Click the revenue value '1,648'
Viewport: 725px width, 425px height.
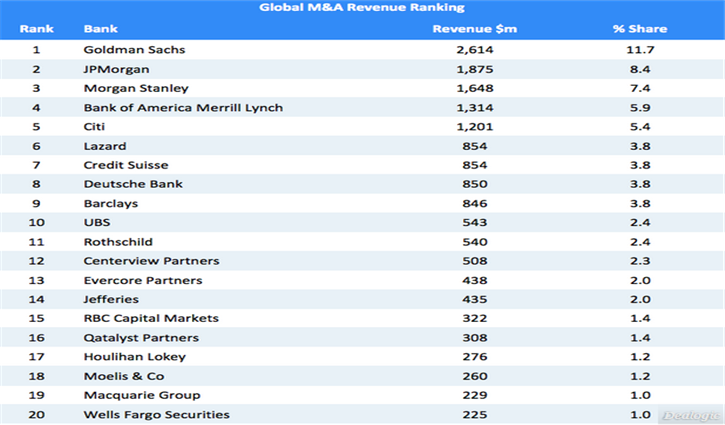(475, 88)
